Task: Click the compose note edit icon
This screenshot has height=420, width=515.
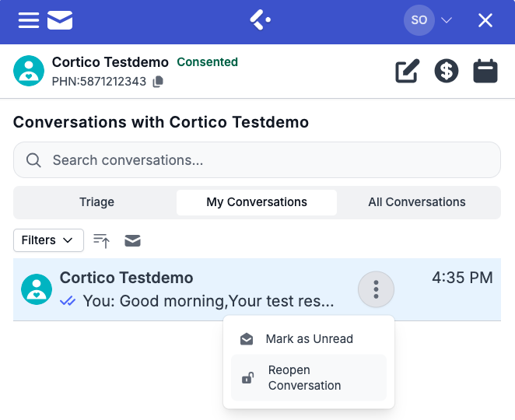Action: [407, 72]
